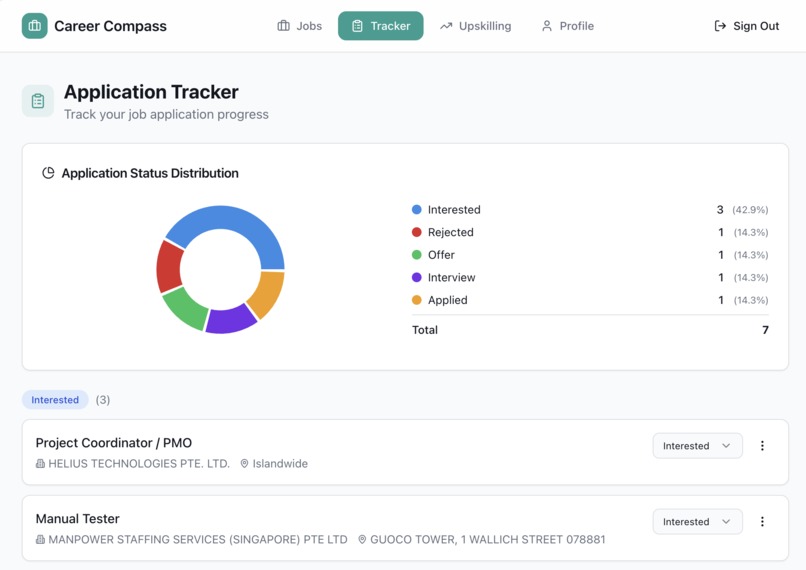This screenshot has height=570, width=806.
Task: Click the Islandwide location text
Action: [x=280, y=464]
